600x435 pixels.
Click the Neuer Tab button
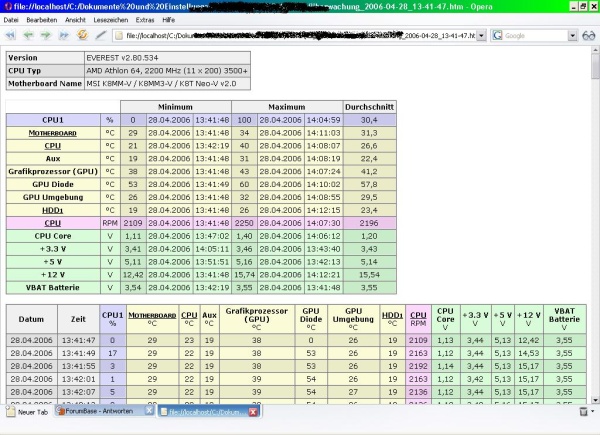click(x=28, y=412)
